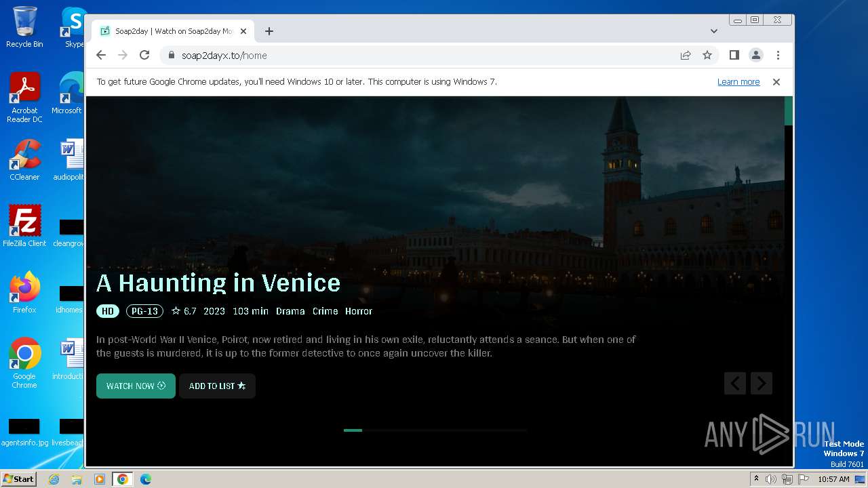Show the previous slide in the carousel
This screenshot has width=868, height=488.
click(735, 383)
